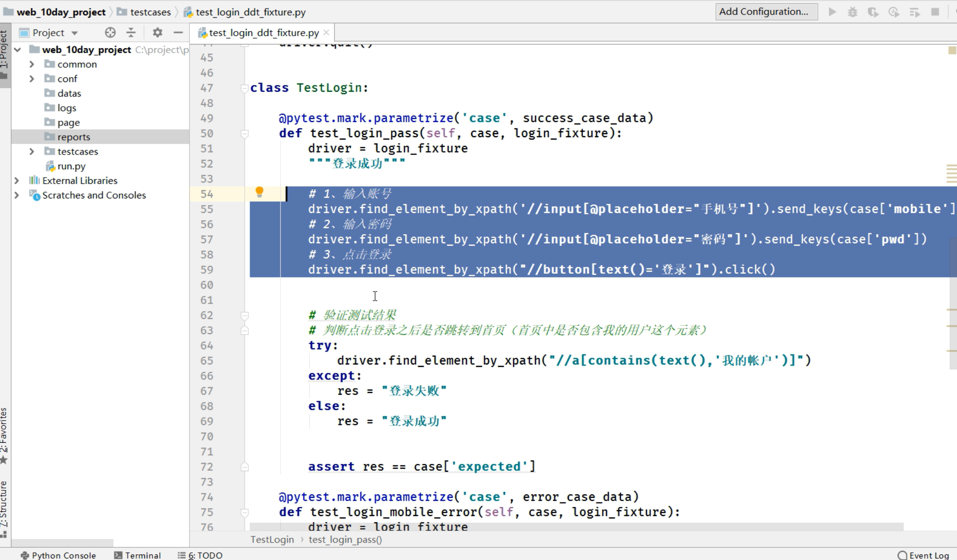The image size is (957, 560).
Task: Click Locate current file target icon
Action: [110, 32]
